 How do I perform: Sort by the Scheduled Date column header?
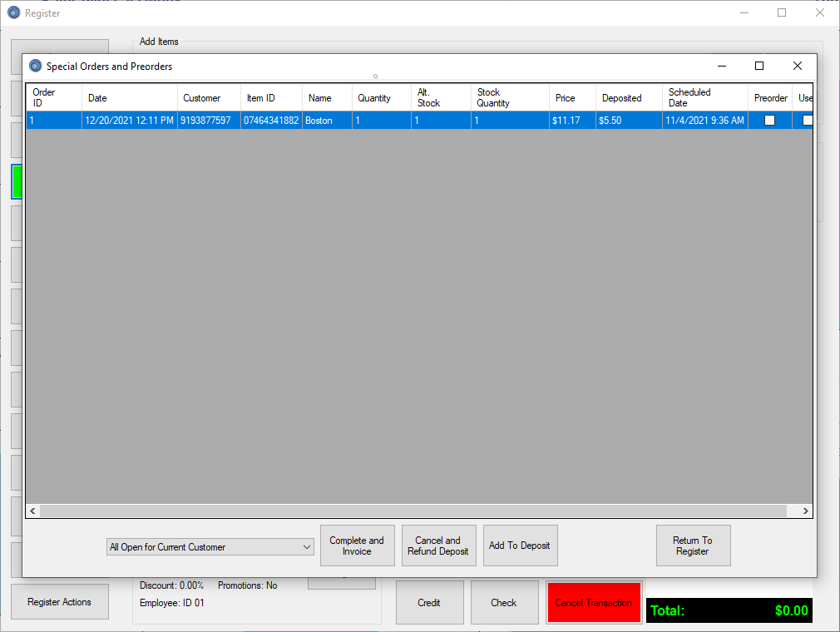coord(704,98)
